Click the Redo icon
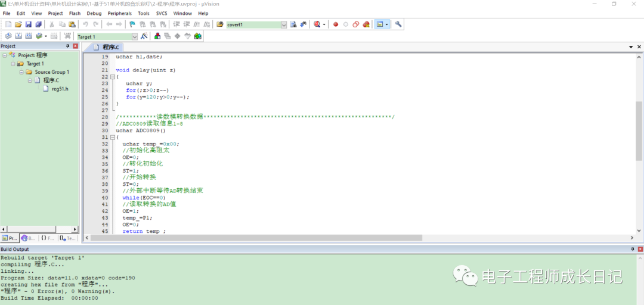The height and width of the screenshot is (305, 644). pos(95,24)
